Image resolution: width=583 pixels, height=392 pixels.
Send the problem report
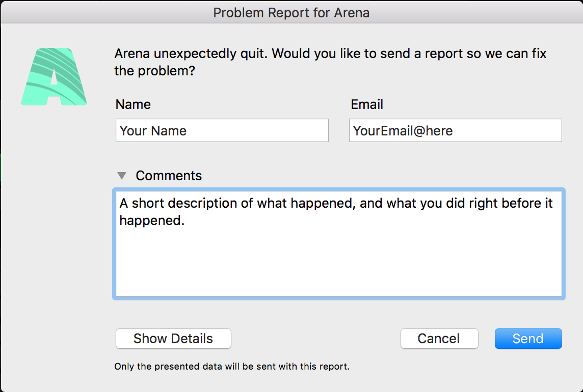tap(528, 339)
